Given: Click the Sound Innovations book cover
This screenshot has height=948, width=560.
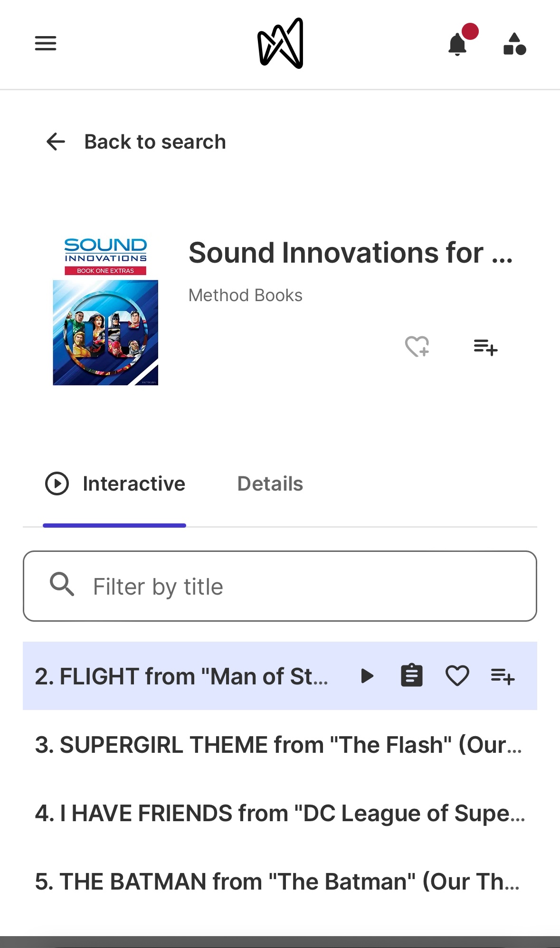Looking at the screenshot, I should click(105, 312).
